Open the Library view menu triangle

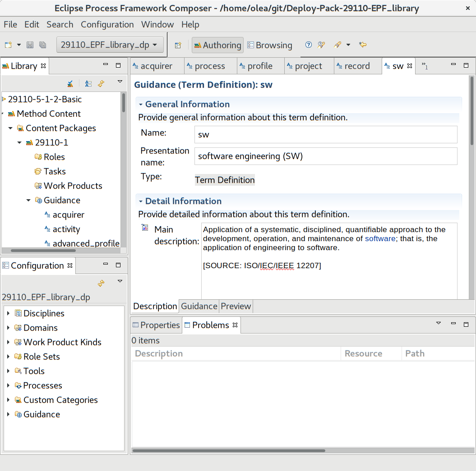120,81
